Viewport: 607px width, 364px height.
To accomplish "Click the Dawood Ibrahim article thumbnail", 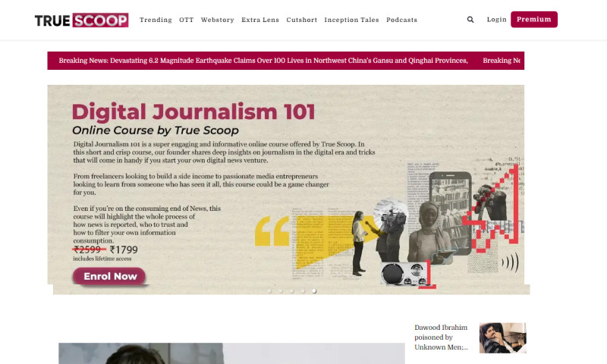I will [x=502, y=337].
